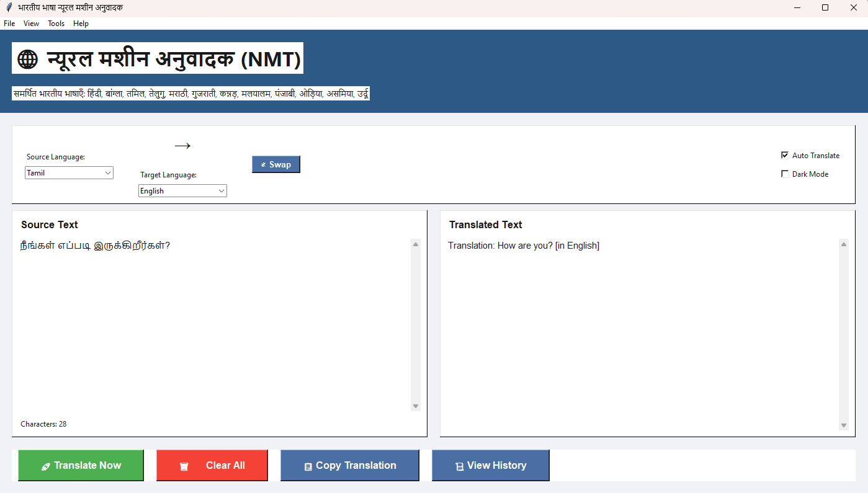
Task: Open the Help menu
Action: 81,24
